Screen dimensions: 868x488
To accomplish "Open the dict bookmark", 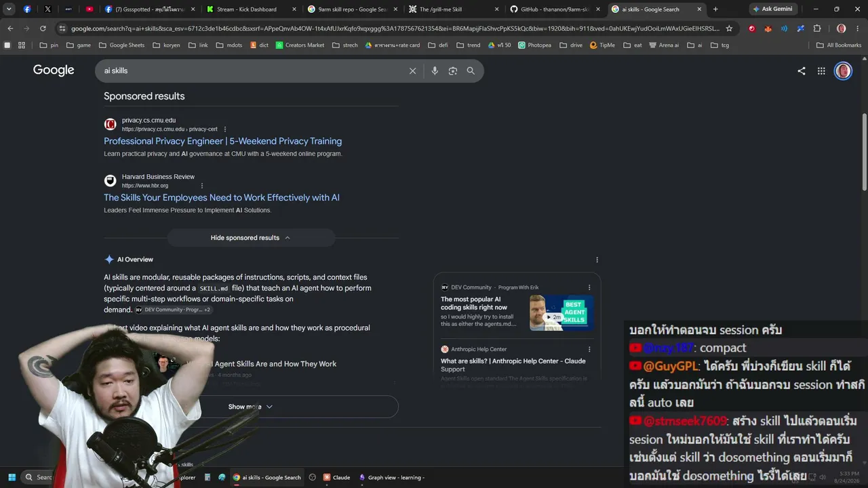I will click(x=259, y=45).
